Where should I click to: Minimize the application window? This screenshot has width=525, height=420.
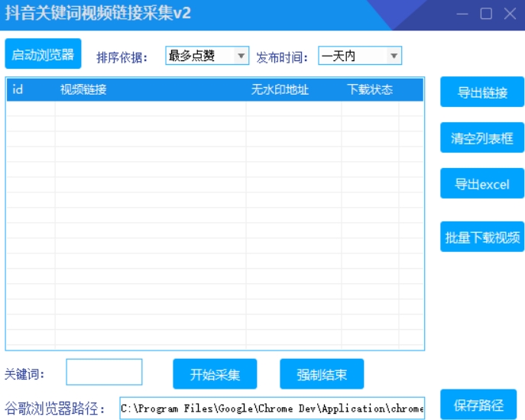(x=463, y=14)
